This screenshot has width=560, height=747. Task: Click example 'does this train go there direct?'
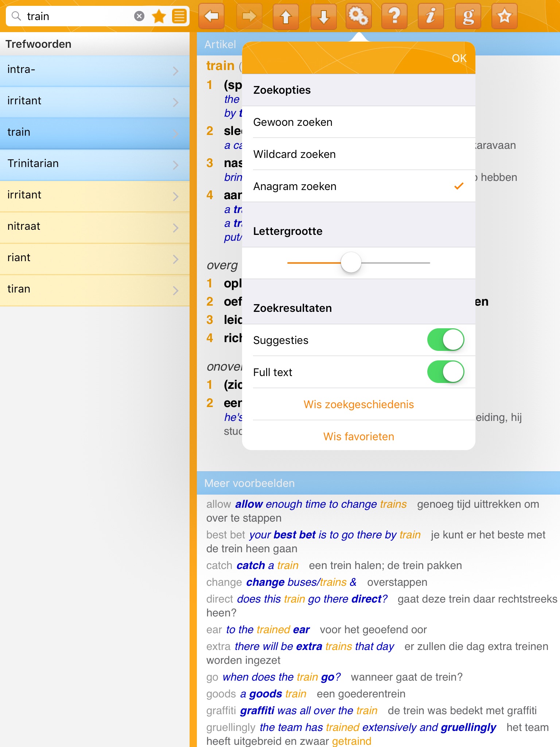point(312,599)
